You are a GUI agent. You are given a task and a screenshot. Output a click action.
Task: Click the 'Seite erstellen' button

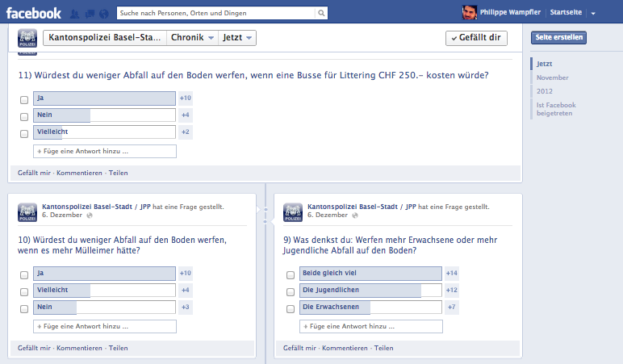click(x=558, y=38)
